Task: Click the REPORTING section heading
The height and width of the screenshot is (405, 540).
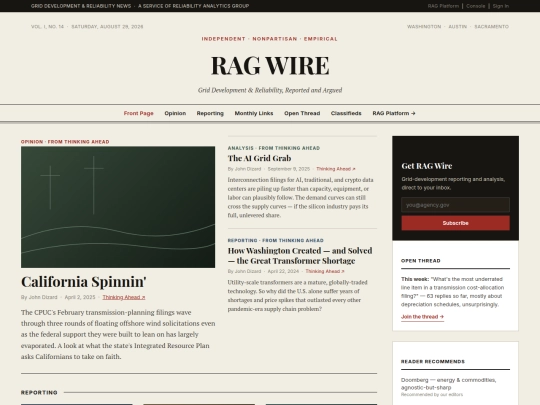Action: pyautogui.click(x=39, y=393)
